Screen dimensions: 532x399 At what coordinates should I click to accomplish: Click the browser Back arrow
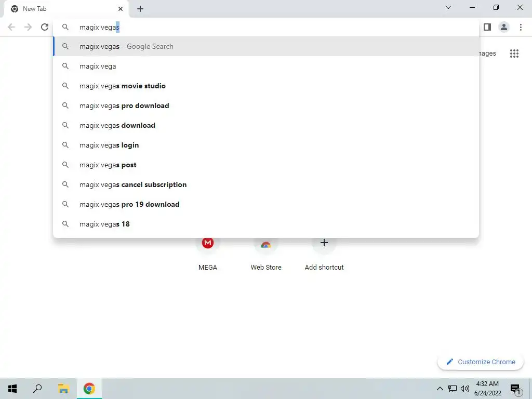tap(11, 27)
